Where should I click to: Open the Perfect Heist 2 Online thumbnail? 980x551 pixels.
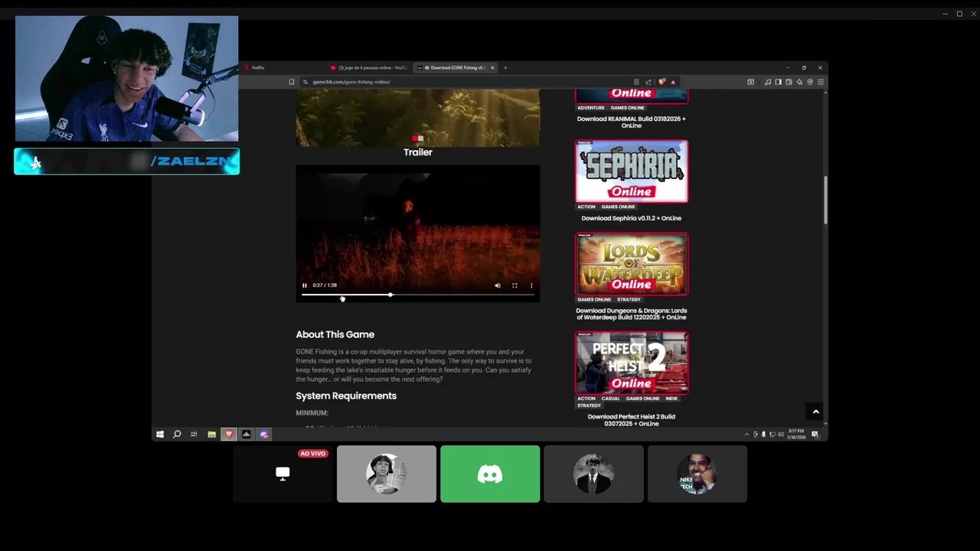pyautogui.click(x=632, y=363)
